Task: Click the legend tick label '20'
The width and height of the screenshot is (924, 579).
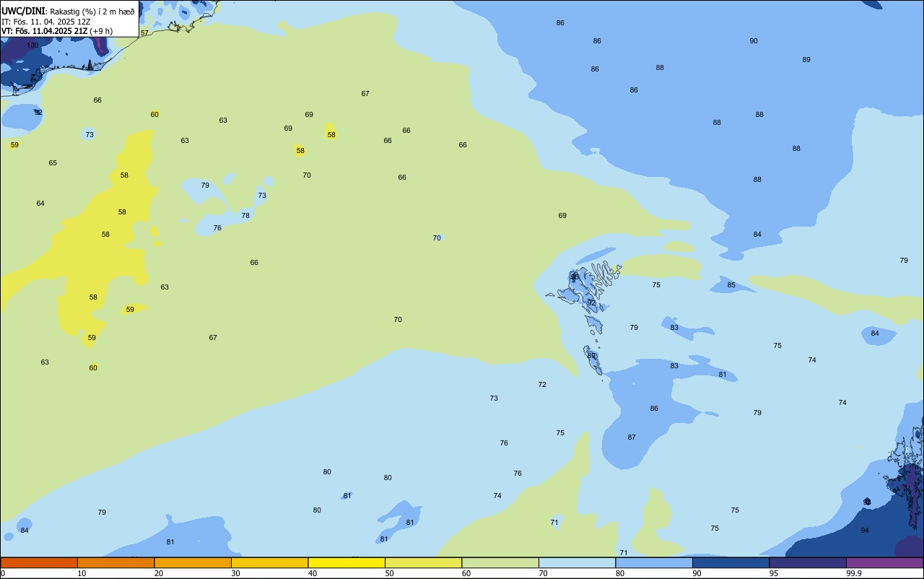Action: pyautogui.click(x=159, y=573)
